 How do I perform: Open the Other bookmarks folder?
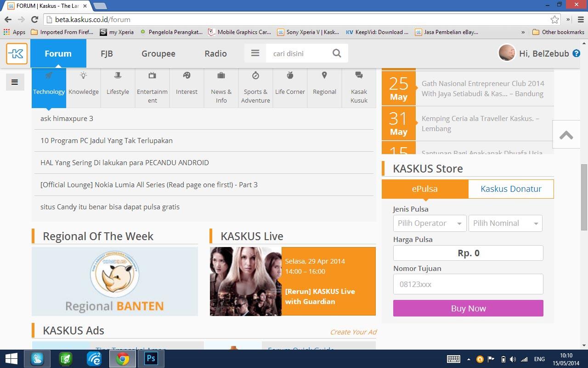558,32
